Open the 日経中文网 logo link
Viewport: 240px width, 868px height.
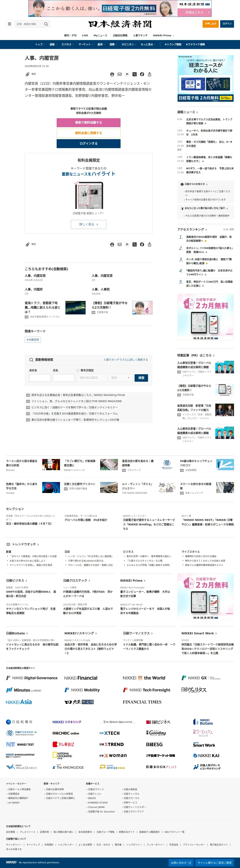coord(79,702)
